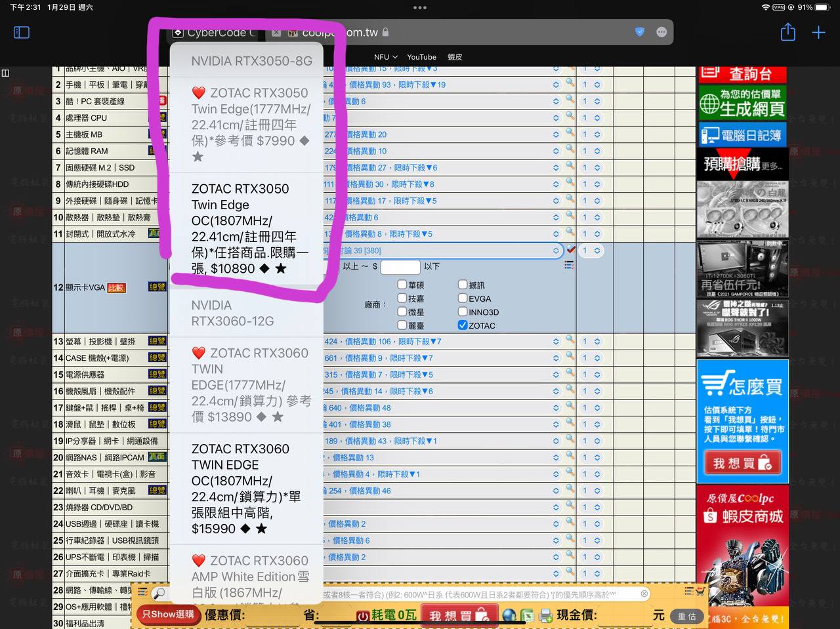Click the power consumption icon in the bottom bar
Viewport: 840px width, 629px height.
363,615
